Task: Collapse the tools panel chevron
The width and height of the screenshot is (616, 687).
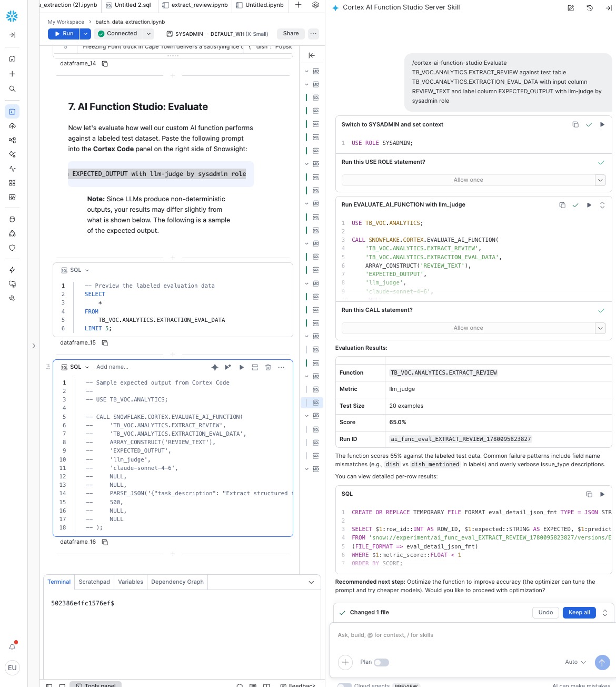Action: pyautogui.click(x=311, y=582)
